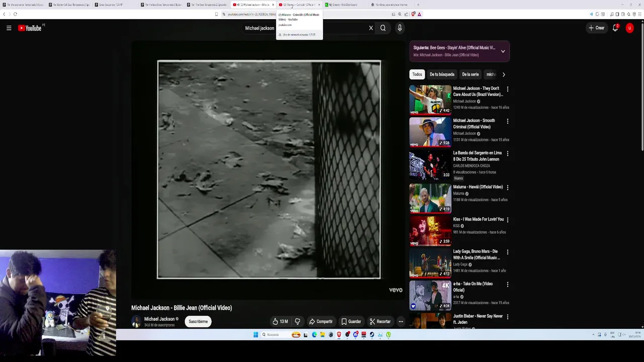
Task: Open Steam from the taskbar
Action: 372,335
